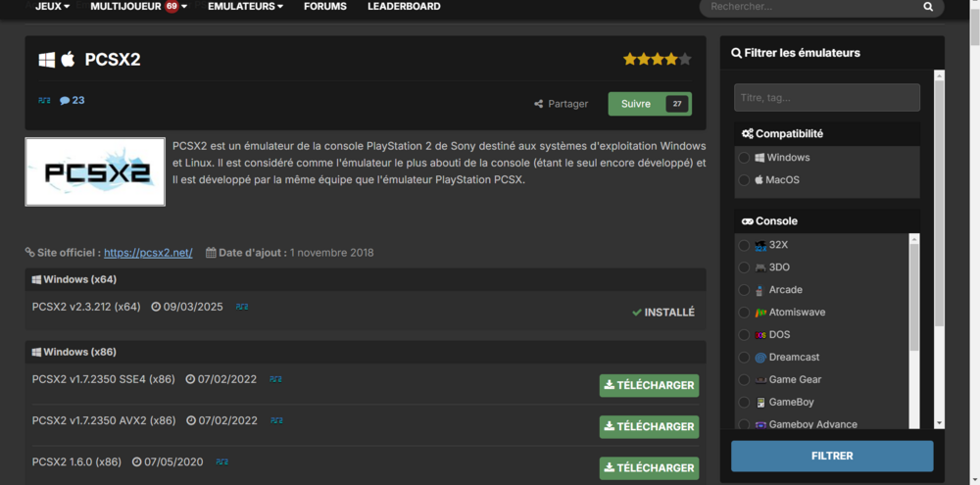Go to the FORUMS menu item

click(x=324, y=7)
